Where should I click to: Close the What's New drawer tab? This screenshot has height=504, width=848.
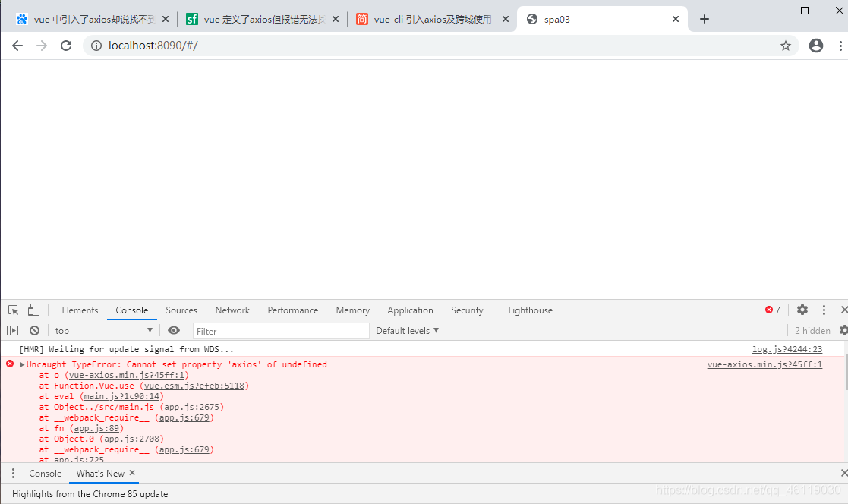(132, 473)
